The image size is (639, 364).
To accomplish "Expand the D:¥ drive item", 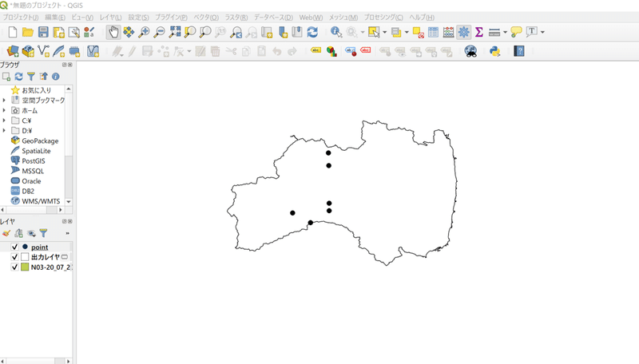I will 4,131.
